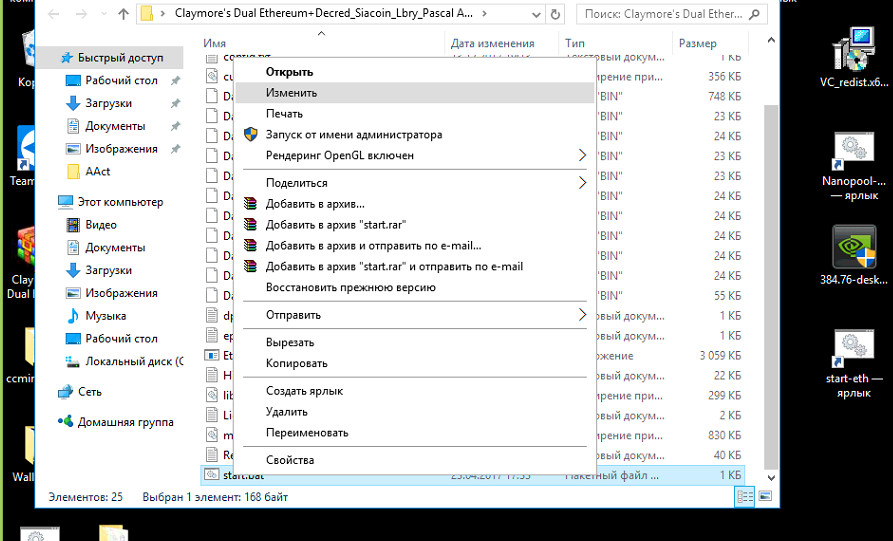Open the Видео folder
The width and height of the screenshot is (893, 541).
[x=101, y=224]
